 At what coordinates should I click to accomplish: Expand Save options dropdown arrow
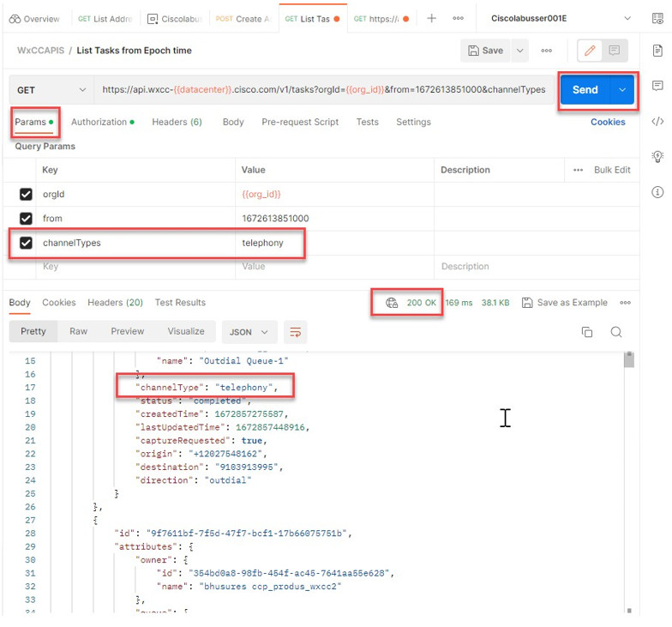519,51
